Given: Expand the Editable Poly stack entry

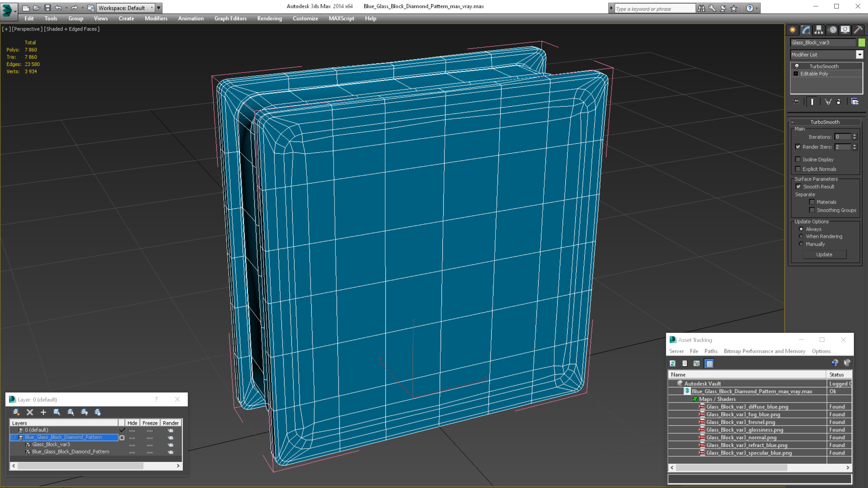Looking at the screenshot, I should 796,74.
